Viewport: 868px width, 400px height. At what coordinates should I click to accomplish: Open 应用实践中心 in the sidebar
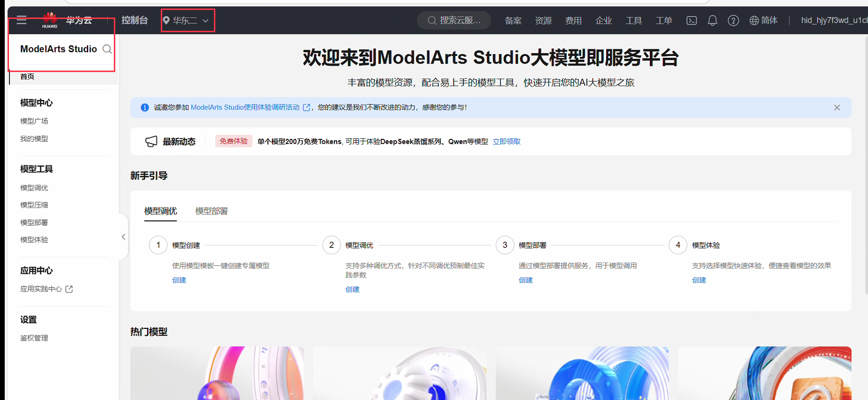click(41, 289)
